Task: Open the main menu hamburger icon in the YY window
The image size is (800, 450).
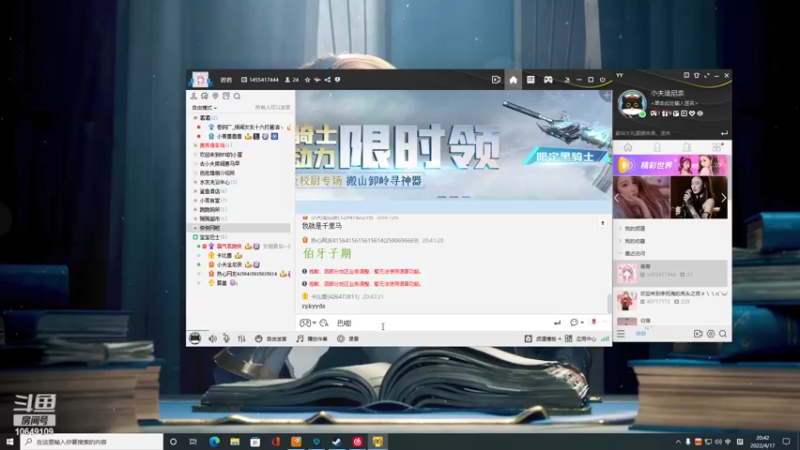Action: click(621, 334)
